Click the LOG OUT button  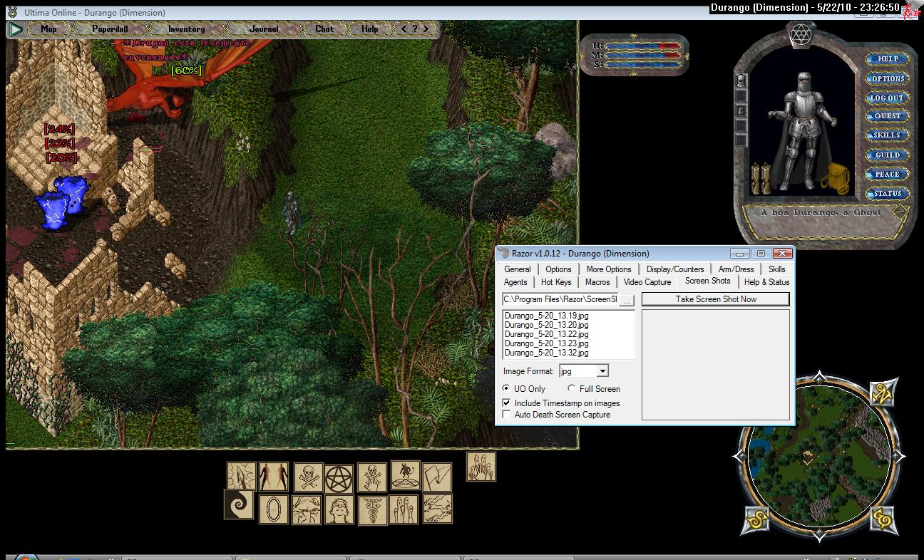[888, 98]
